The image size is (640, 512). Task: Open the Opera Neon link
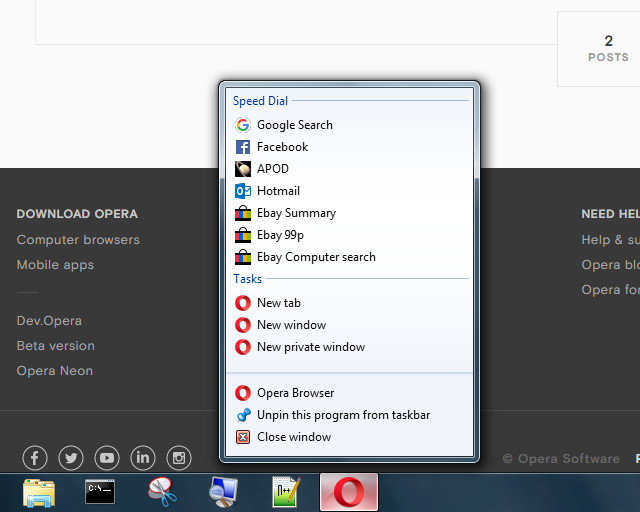point(55,371)
